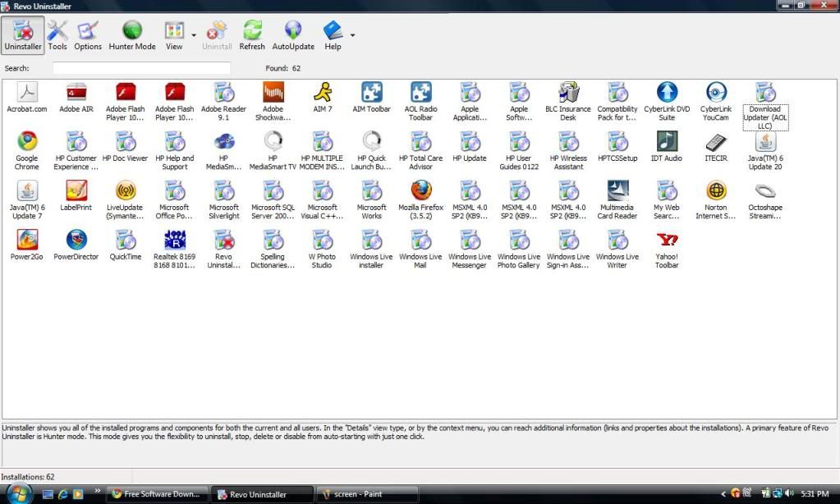
Task: Select CyberLink DVD Suite icon
Action: (667, 92)
